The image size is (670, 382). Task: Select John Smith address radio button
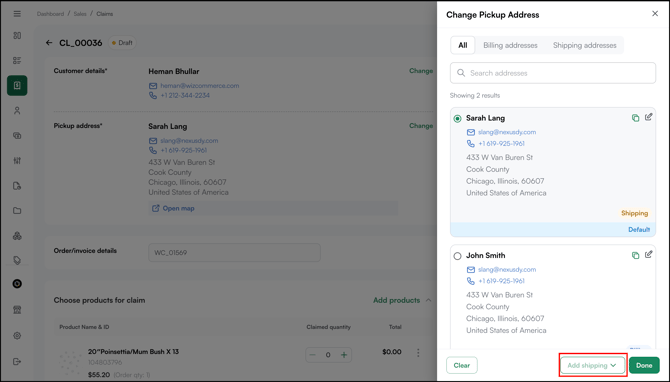(457, 256)
